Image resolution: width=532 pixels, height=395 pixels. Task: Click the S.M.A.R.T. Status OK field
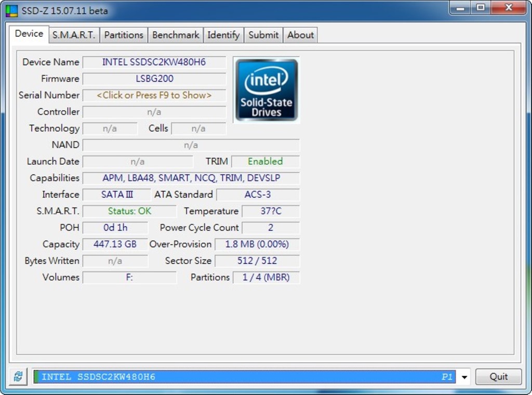(x=130, y=212)
